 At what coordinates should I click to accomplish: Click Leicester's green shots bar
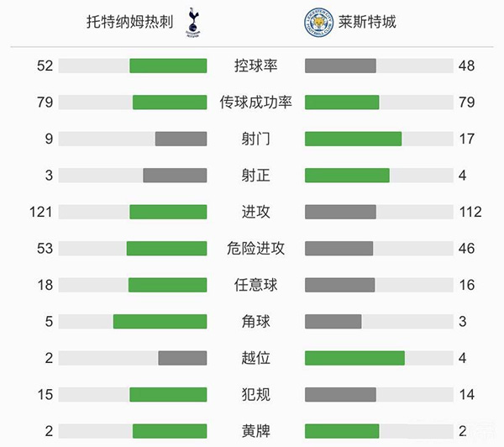pyautogui.click(x=353, y=139)
